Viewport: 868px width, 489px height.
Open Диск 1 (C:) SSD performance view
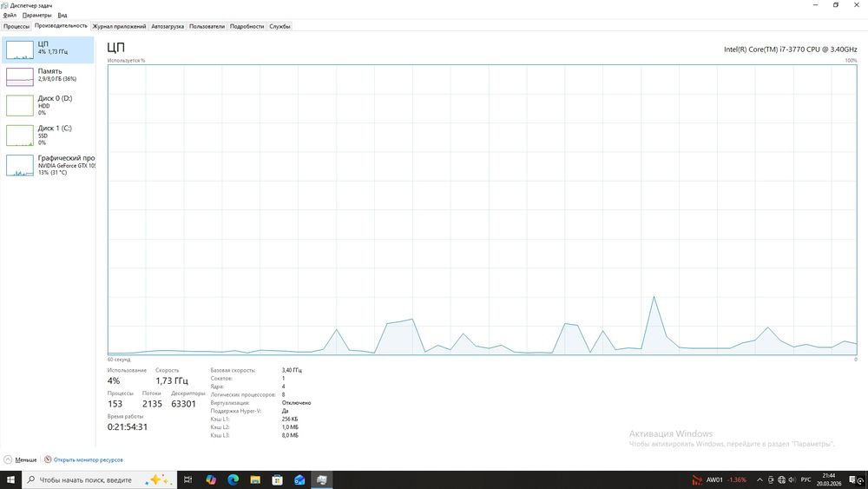48,135
